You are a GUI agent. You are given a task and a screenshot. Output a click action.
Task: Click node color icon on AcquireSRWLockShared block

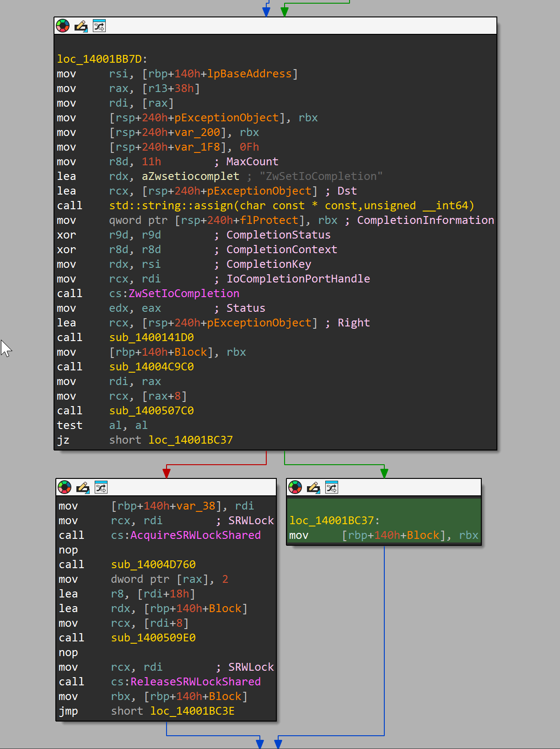click(65, 488)
